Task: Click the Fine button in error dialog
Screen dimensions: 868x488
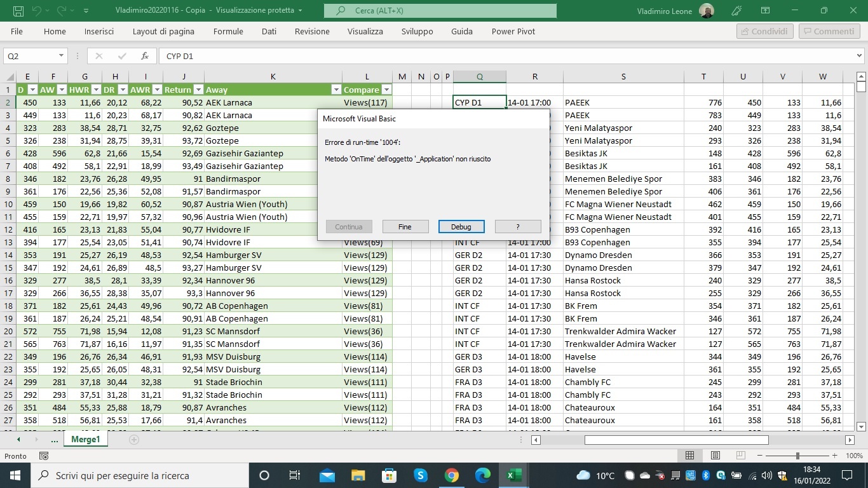Action: (405, 227)
